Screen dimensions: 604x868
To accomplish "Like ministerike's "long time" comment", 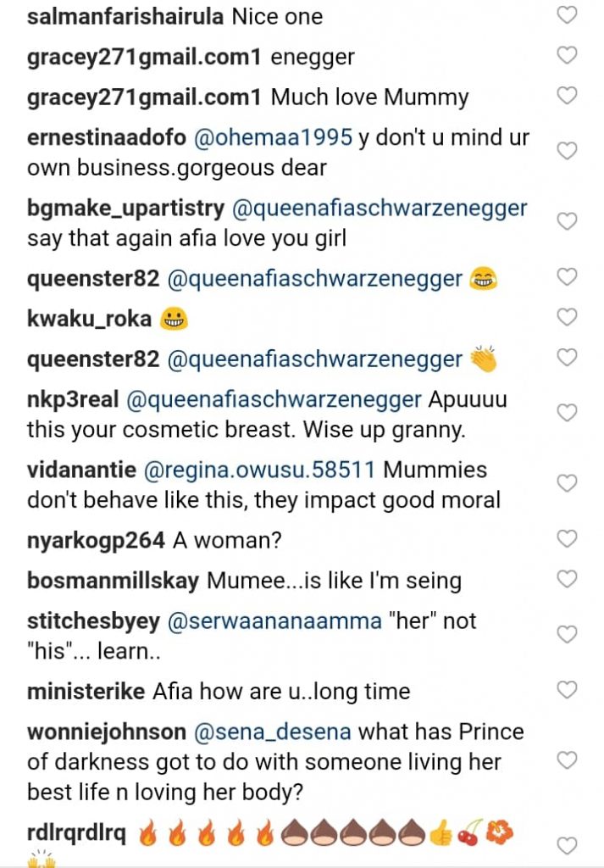I will [x=567, y=689].
